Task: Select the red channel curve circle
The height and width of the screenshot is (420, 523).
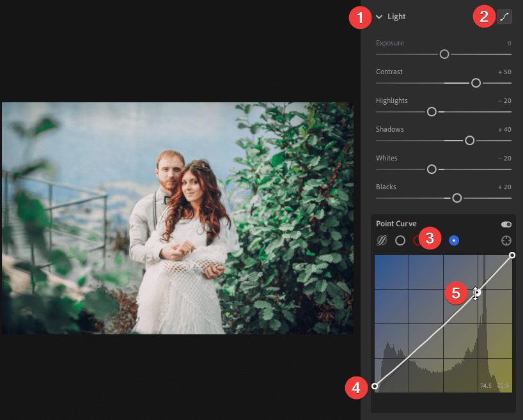Action: (418, 240)
